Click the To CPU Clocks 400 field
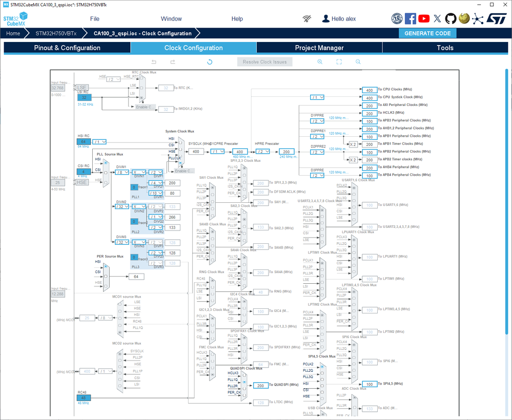 [x=370, y=90]
